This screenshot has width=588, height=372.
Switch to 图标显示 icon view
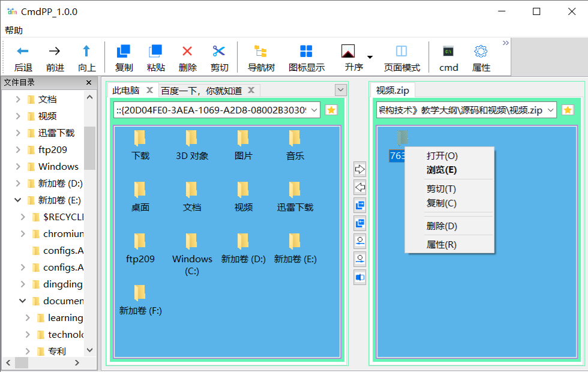pyautogui.click(x=306, y=51)
